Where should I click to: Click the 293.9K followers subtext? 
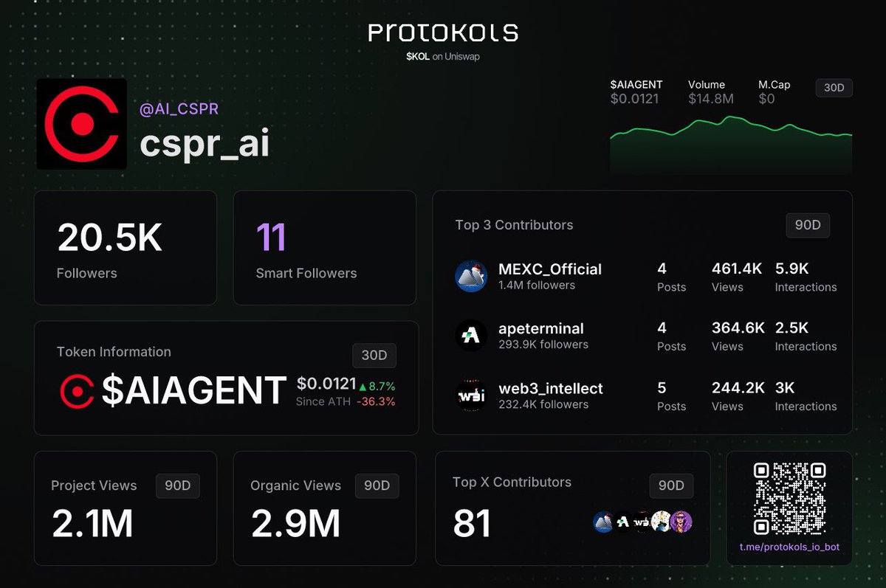(x=543, y=345)
